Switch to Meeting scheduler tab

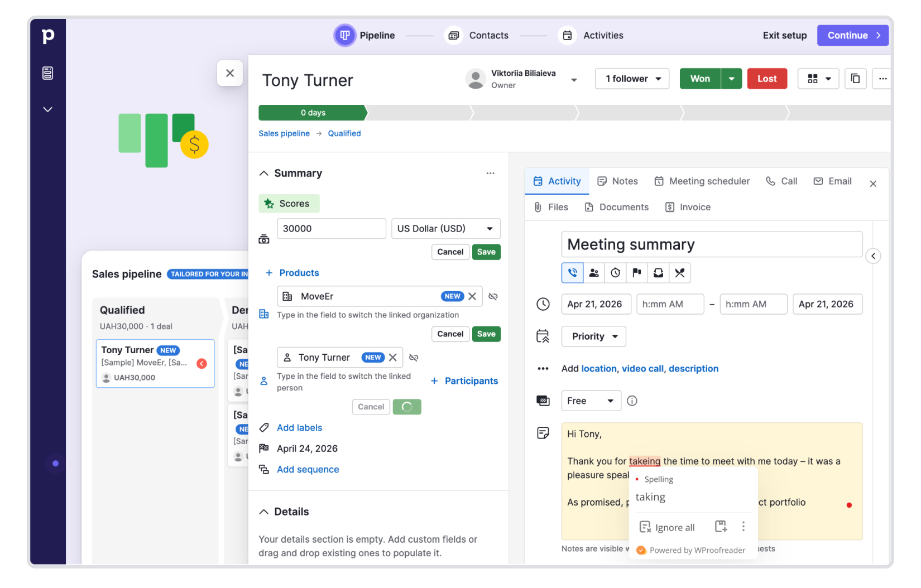point(702,181)
